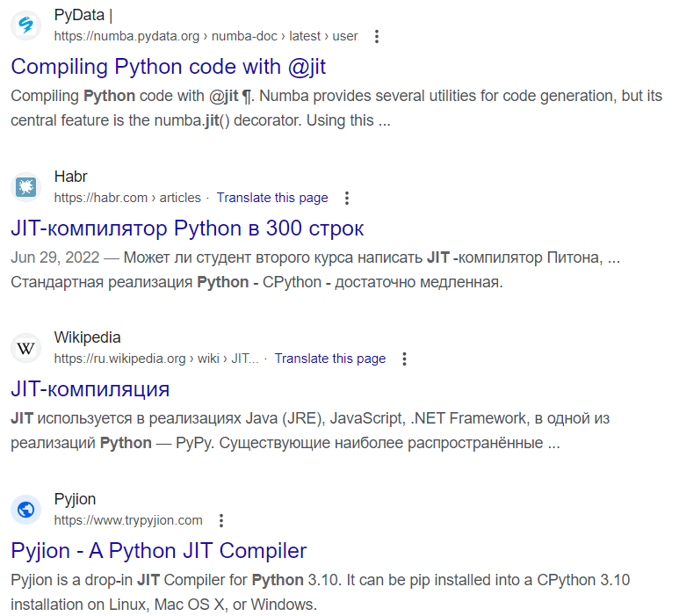The height and width of the screenshot is (616, 679).
Task: Click the Wikipedia W favicon
Action: pyautogui.click(x=26, y=348)
